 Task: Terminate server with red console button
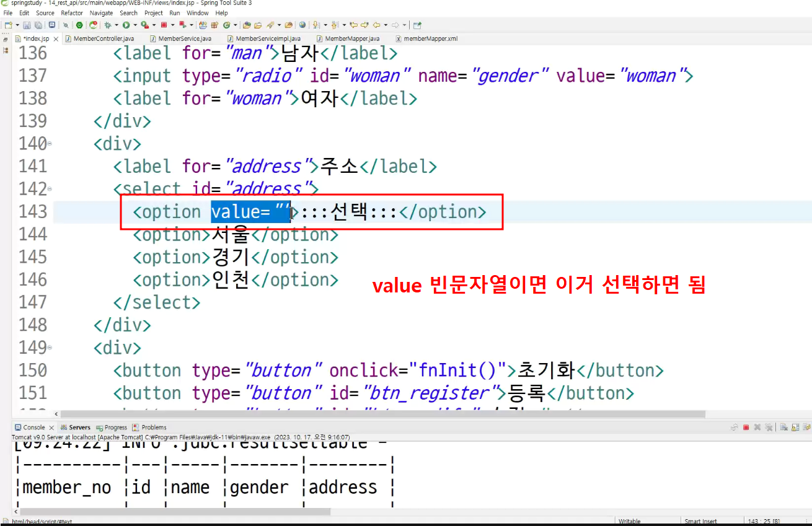coord(746,427)
